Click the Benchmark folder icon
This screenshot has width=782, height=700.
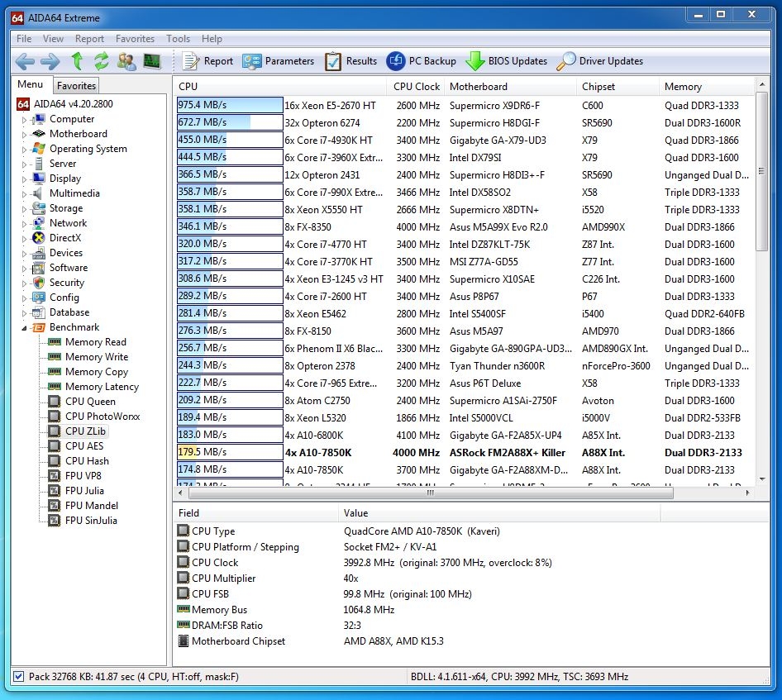38,327
